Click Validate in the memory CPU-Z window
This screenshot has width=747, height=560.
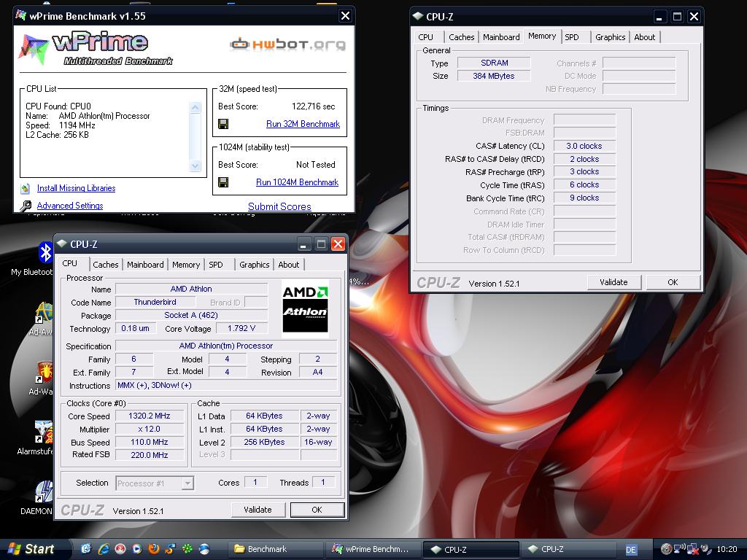point(614,282)
